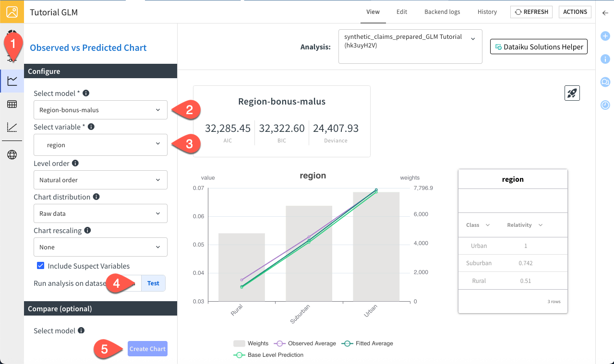Open the Select model dropdown showing Region-bonus-malus
Image resolution: width=614 pixels, height=364 pixels.
(100, 110)
